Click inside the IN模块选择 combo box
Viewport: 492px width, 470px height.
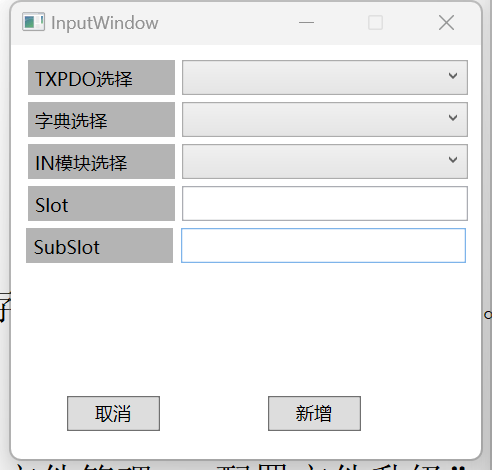[325, 161]
